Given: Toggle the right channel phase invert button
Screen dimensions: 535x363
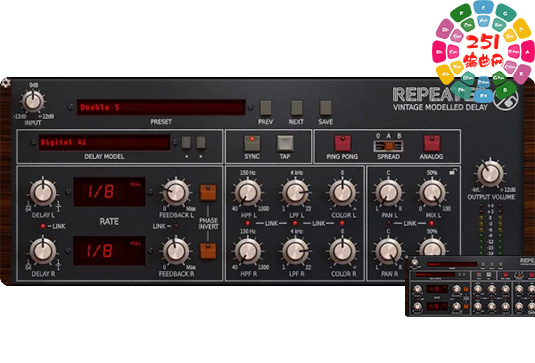Looking at the screenshot, I should coord(208,251).
